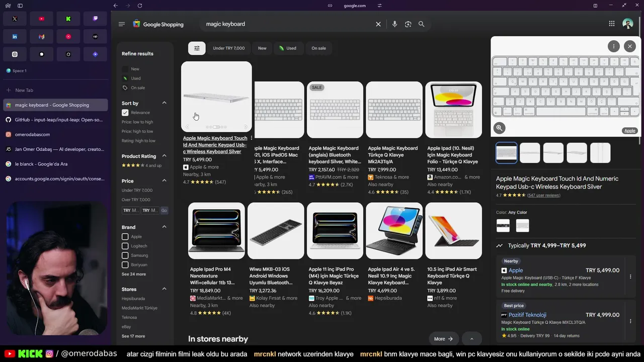
Task: Toggle Relevance sort option checkbox
Action: tap(125, 113)
